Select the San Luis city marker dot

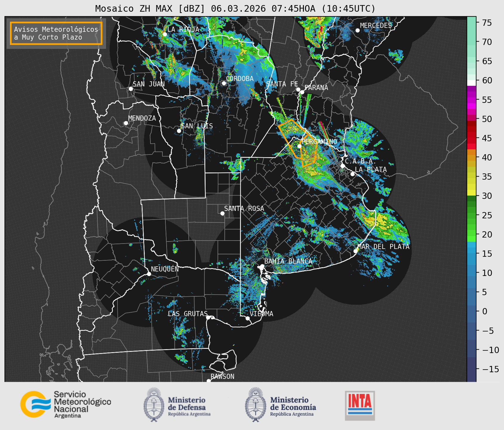coord(179,131)
